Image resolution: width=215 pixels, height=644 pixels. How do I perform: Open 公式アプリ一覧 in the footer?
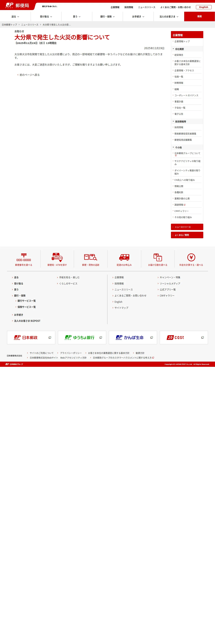click(x=168, y=290)
